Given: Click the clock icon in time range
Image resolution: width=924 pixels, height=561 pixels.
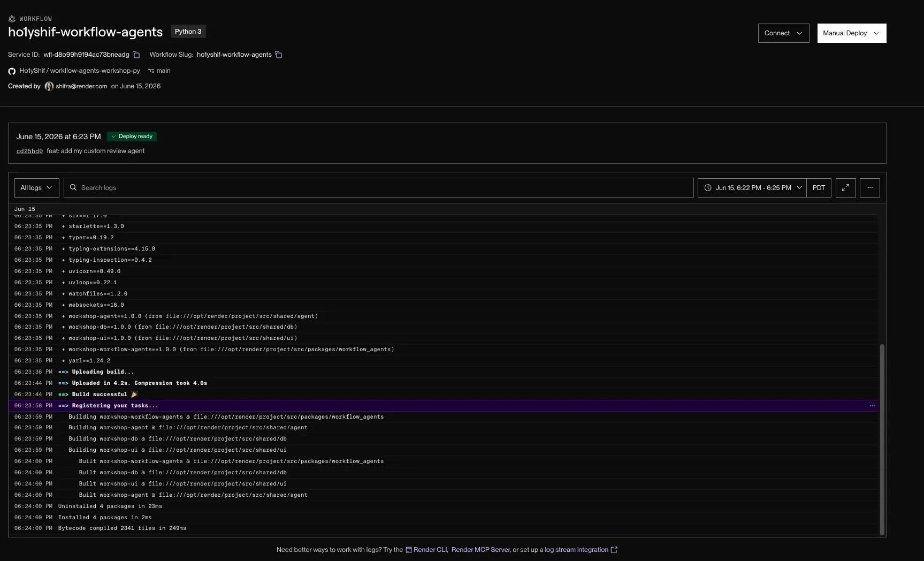Looking at the screenshot, I should pos(708,188).
